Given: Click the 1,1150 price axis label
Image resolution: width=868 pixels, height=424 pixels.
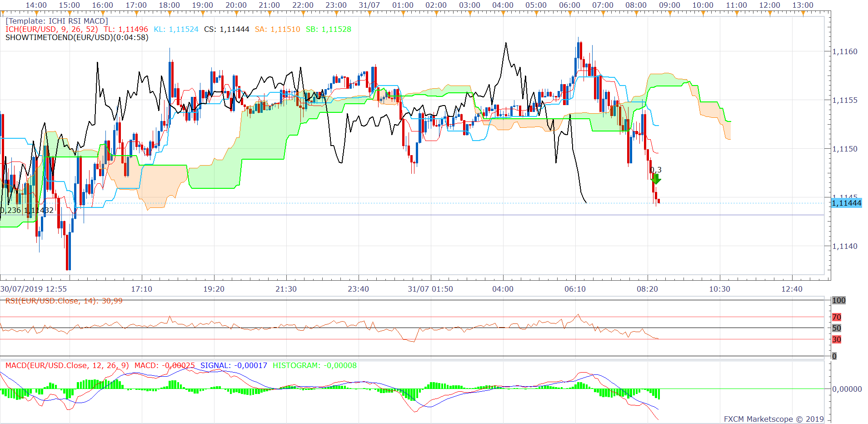Looking at the screenshot, I should [845, 149].
